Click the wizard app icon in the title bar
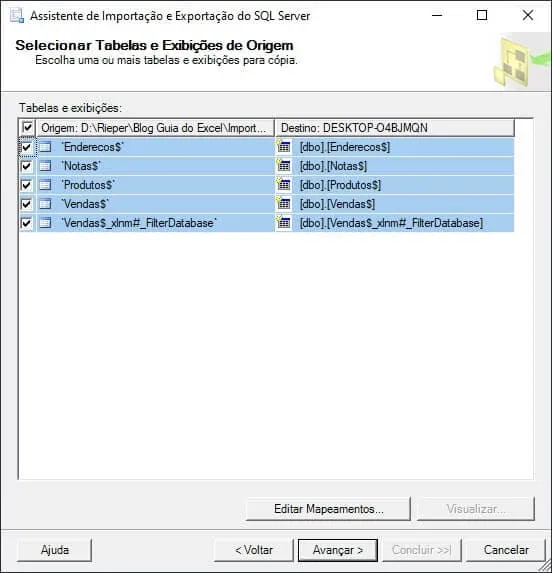This screenshot has height=573, width=552. (x=17, y=16)
